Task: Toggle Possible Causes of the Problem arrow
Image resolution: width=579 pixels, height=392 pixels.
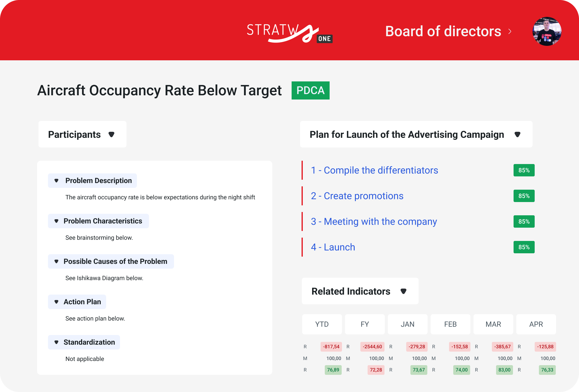Action: click(x=56, y=261)
